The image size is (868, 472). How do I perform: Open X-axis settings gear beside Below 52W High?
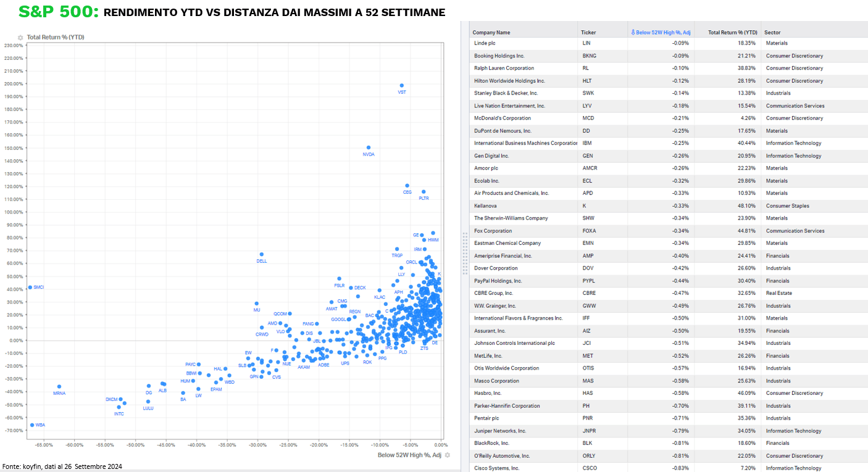coord(448,455)
